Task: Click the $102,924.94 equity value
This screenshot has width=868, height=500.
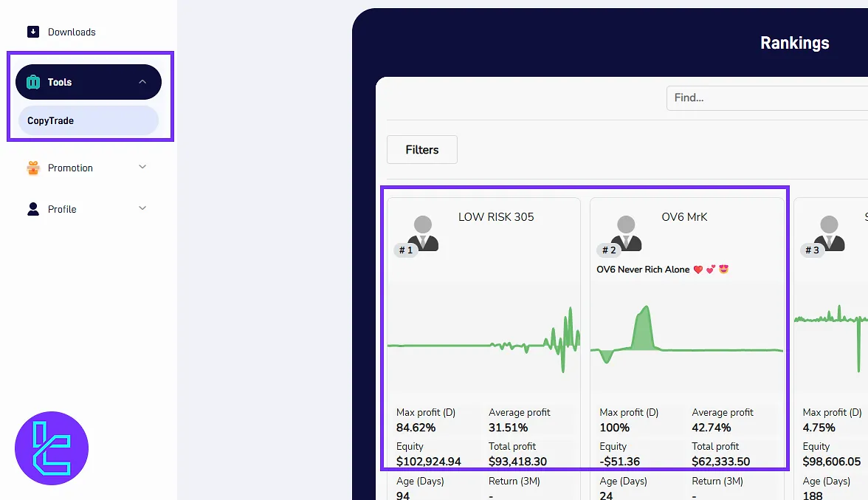Action: (428, 462)
